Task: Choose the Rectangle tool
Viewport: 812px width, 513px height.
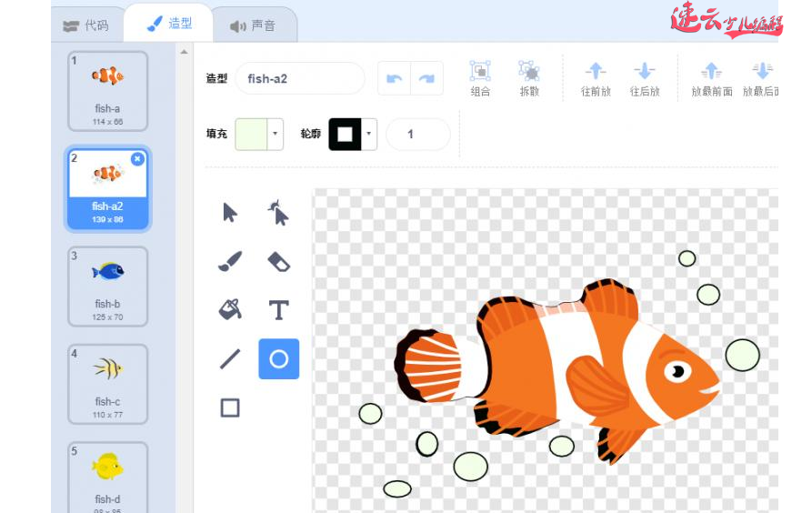Action: (230, 407)
